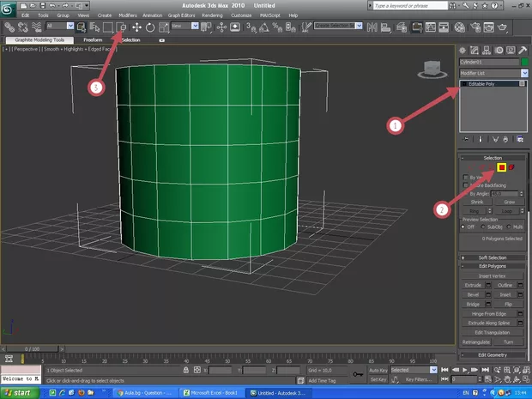Screen dimensions: 532x399
Task: Click the green object color swatch
Action: click(523, 62)
